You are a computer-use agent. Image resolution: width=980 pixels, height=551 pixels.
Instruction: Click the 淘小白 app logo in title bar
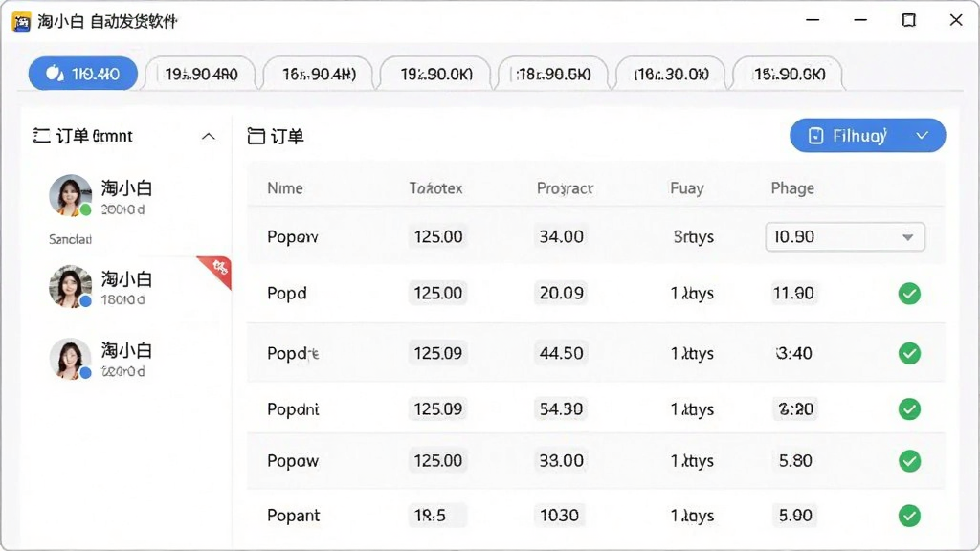click(21, 22)
